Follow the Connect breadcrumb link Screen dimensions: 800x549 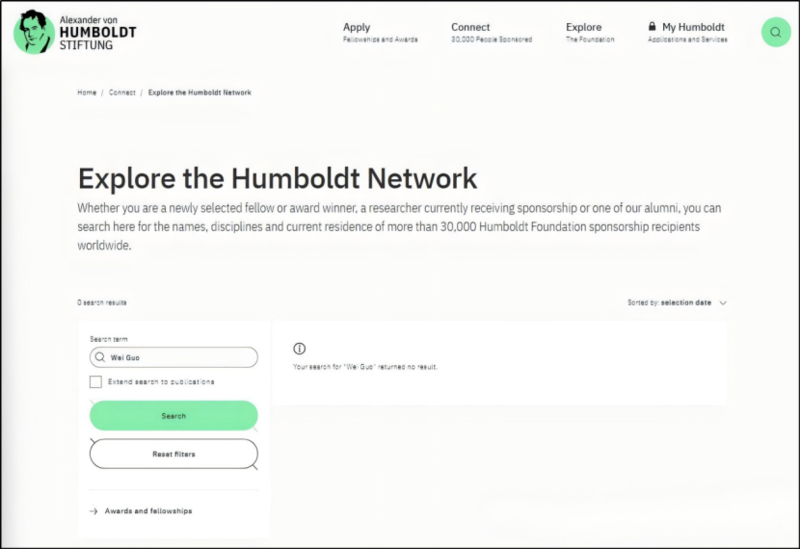[x=122, y=93]
